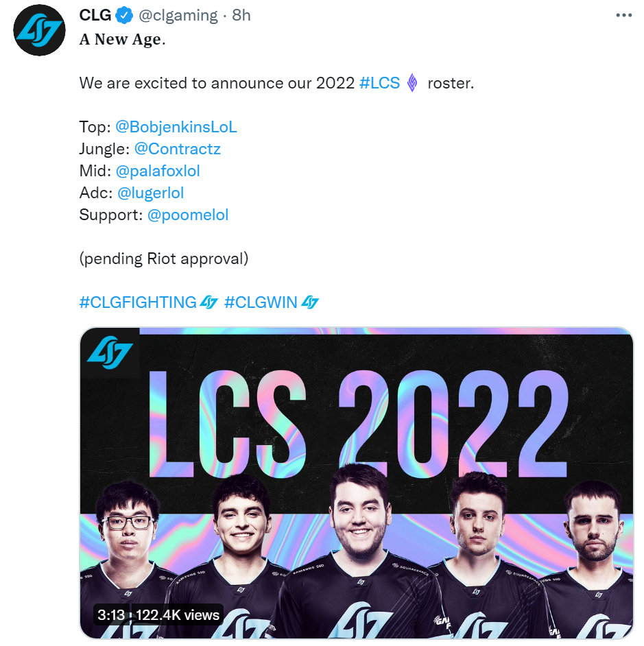This screenshot has width=644, height=646.
Task: Click the blue verified badge
Action: click(x=123, y=16)
